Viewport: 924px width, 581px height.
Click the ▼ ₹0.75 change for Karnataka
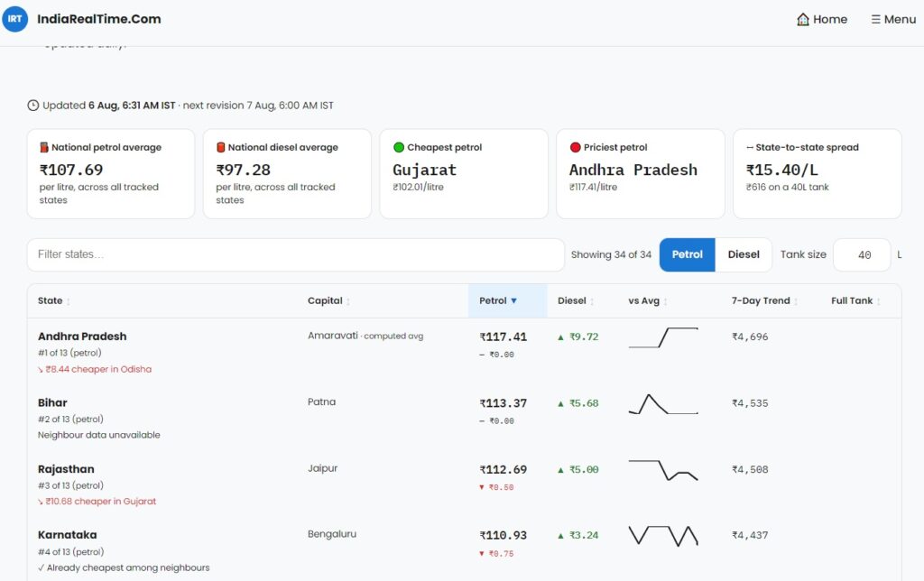(x=497, y=554)
